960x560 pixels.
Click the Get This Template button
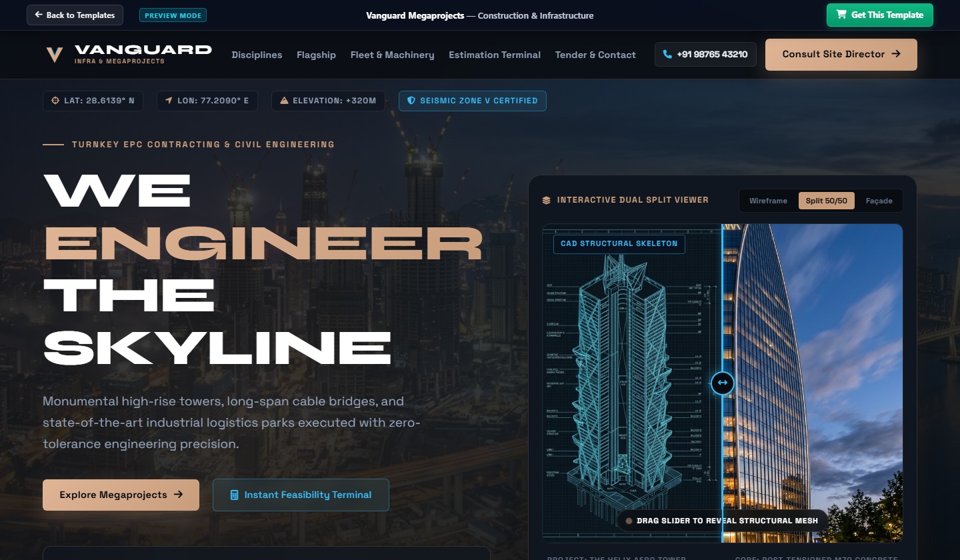pos(880,15)
